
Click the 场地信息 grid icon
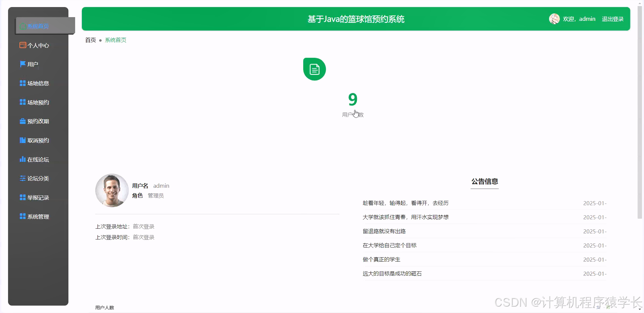[22, 83]
